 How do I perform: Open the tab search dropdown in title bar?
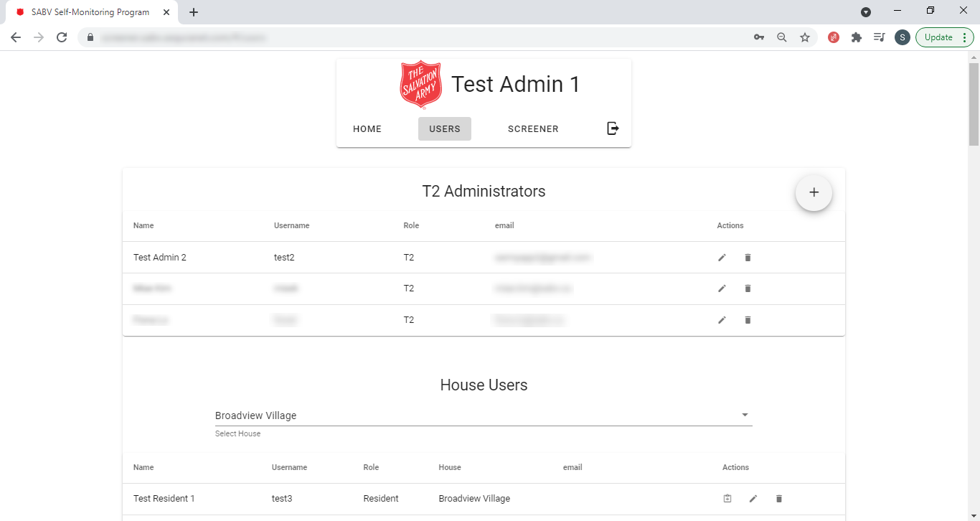[x=866, y=11]
